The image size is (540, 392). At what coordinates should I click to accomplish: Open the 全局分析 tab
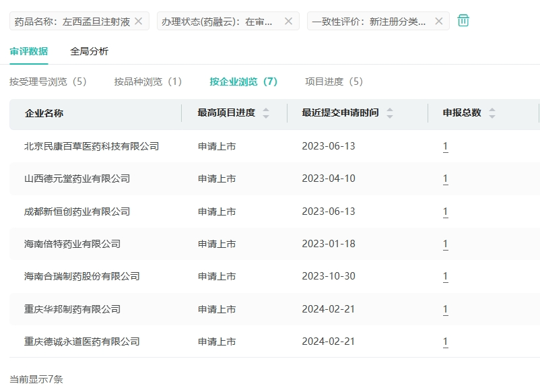click(x=89, y=51)
